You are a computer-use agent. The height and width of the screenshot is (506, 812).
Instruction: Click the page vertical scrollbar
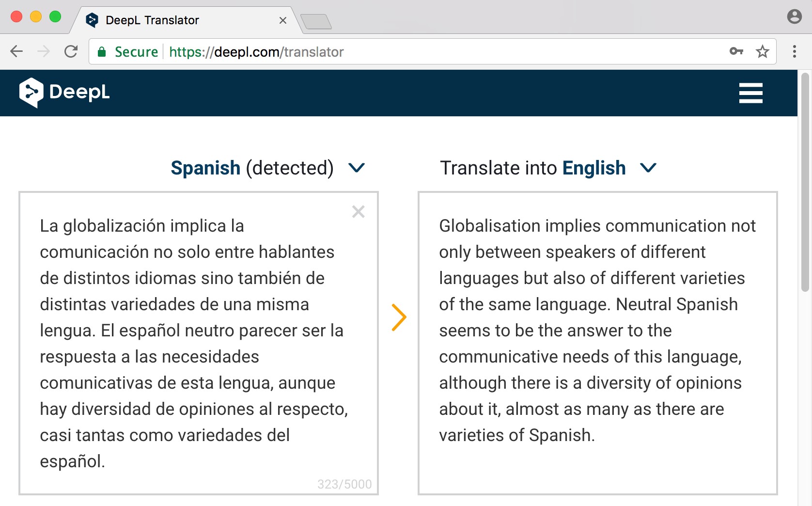805,182
